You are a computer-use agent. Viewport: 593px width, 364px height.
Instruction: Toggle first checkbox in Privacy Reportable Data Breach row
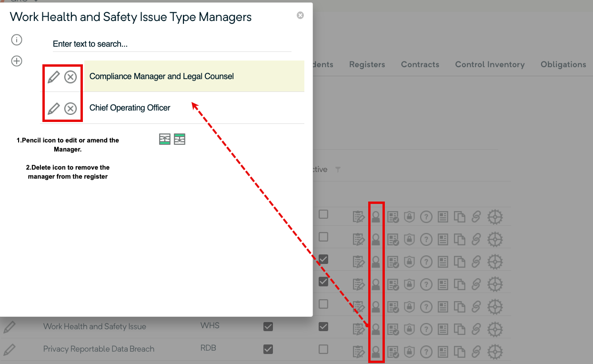click(268, 349)
